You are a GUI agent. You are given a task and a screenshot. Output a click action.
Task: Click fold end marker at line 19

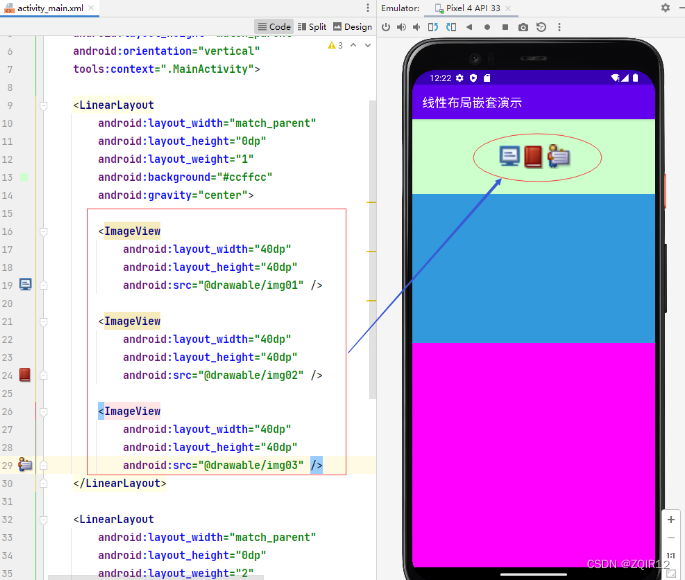click(x=43, y=285)
